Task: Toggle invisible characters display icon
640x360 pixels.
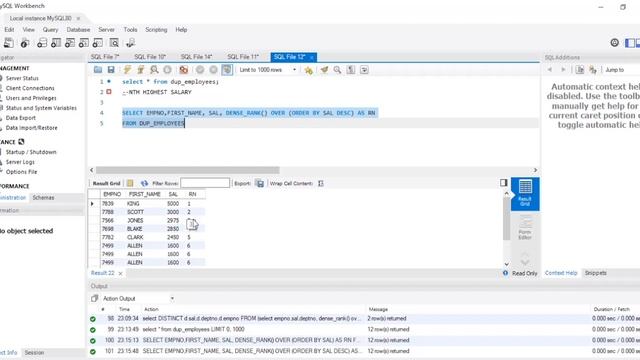Action: pos(351,70)
